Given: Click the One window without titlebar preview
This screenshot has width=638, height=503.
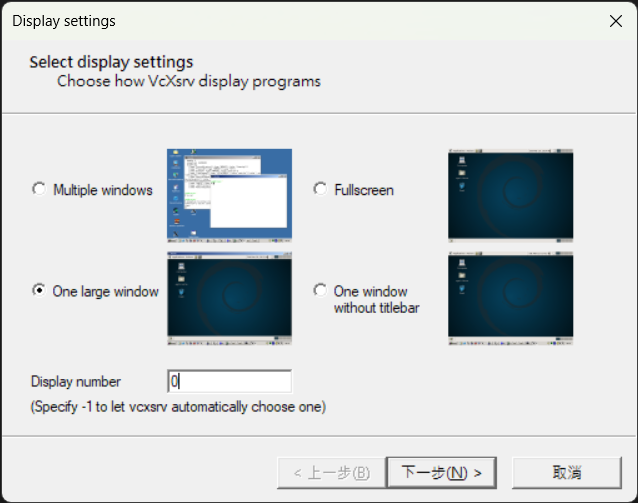Looking at the screenshot, I should 511,299.
